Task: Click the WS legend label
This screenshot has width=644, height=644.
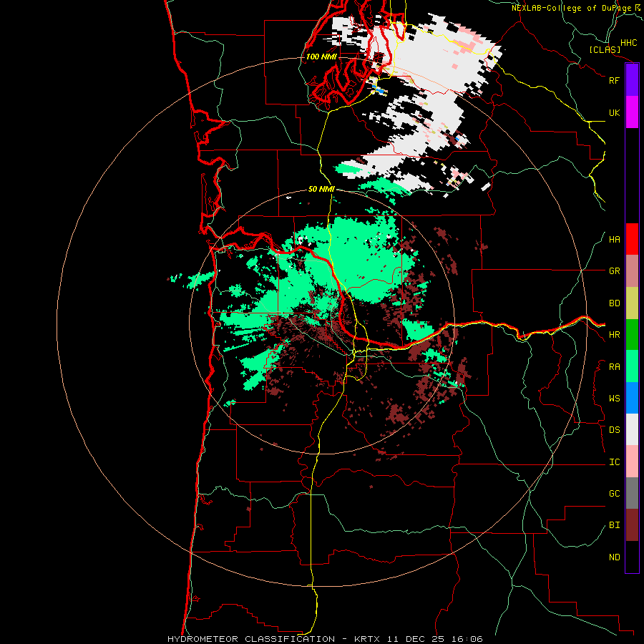Action: tap(614, 399)
